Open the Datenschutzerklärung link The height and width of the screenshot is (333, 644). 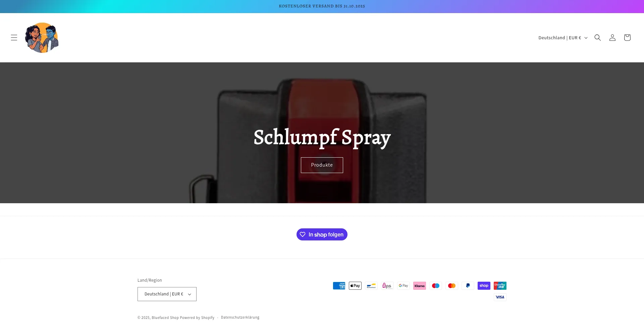coord(240,317)
